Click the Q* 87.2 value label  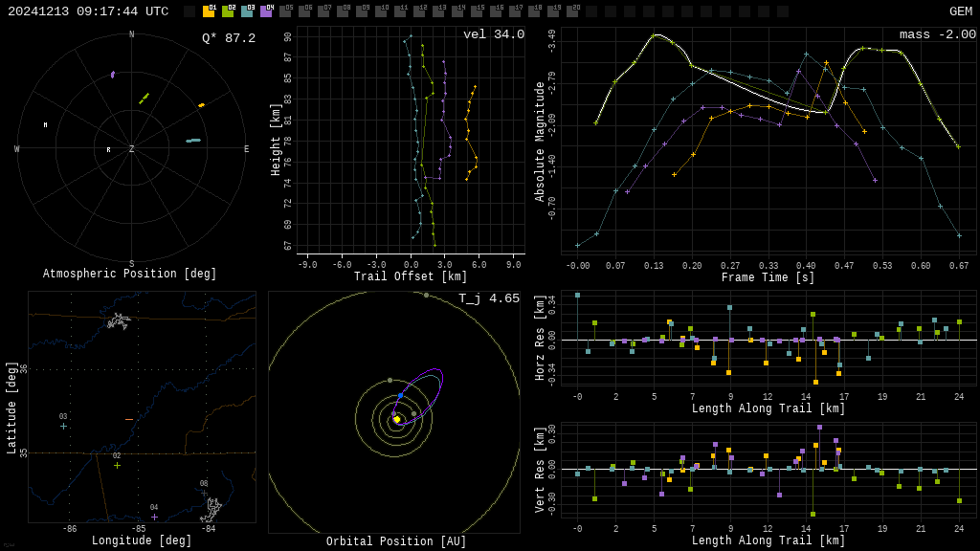[x=228, y=38]
